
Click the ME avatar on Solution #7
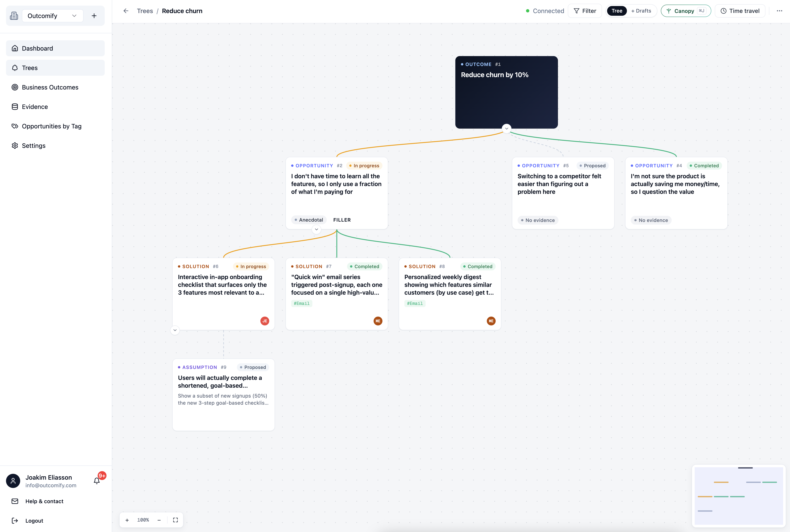click(378, 321)
